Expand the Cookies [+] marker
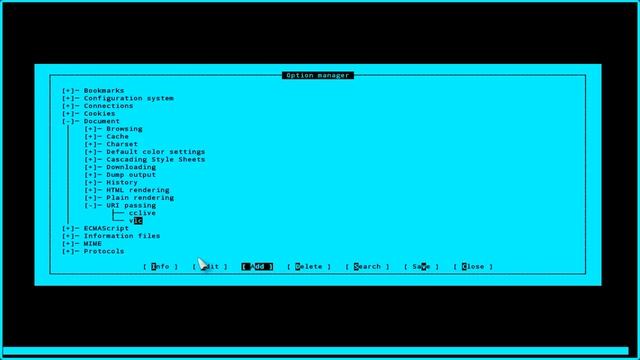This screenshot has height=360, width=640. [68, 113]
